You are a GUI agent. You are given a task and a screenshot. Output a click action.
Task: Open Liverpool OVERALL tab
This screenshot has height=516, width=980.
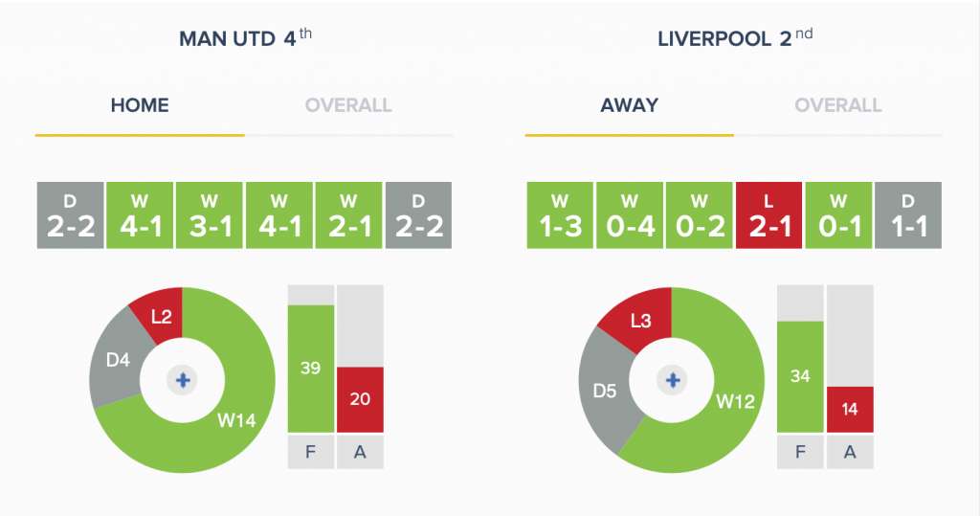pos(838,105)
